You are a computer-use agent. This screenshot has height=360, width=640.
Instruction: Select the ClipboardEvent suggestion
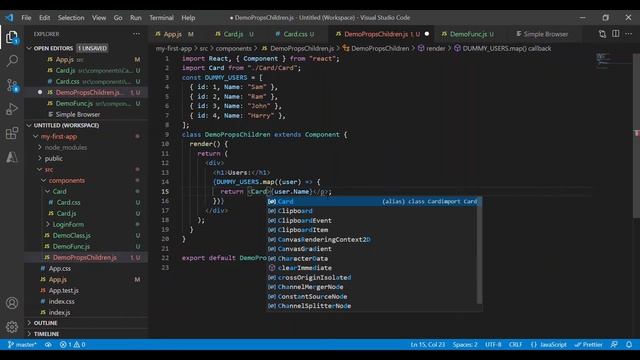click(x=371, y=220)
